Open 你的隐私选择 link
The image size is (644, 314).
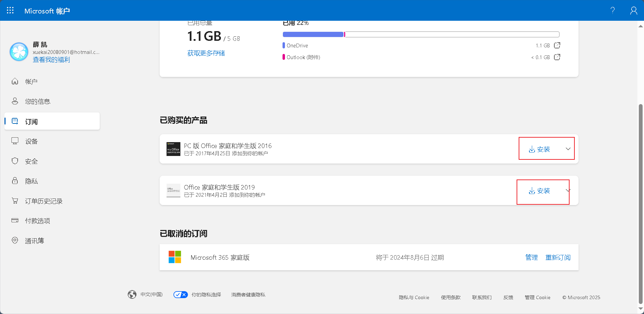tap(206, 294)
